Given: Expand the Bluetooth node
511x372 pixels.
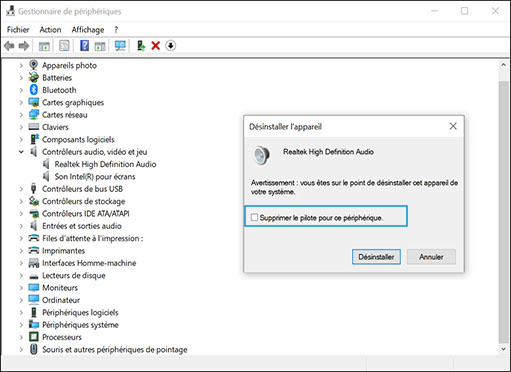Looking at the screenshot, I should (21, 90).
